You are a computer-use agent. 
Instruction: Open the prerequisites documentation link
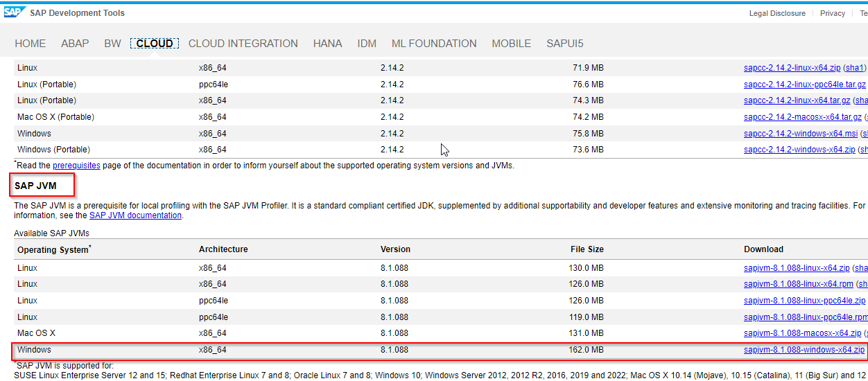tap(76, 166)
